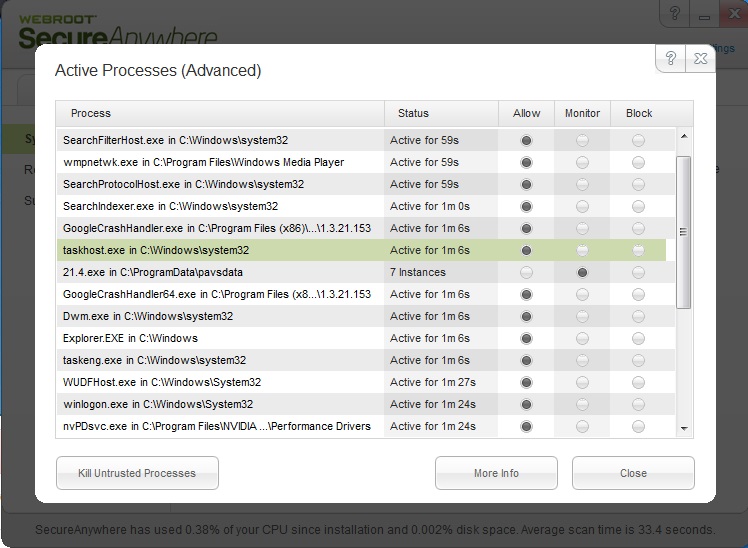Image resolution: width=748 pixels, height=548 pixels.
Task: Click 'Active for 1m 27s' status cell
Action: 441,382
